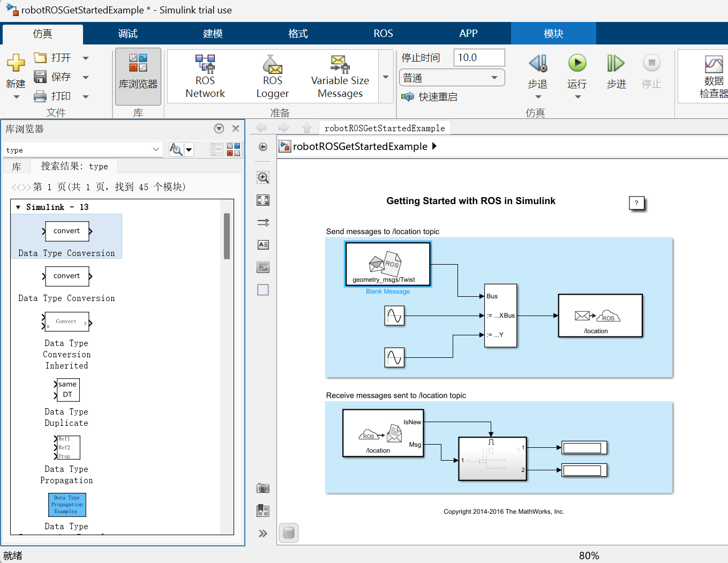Expand the 打开 dropdown arrow
728x563 pixels.
(86, 58)
